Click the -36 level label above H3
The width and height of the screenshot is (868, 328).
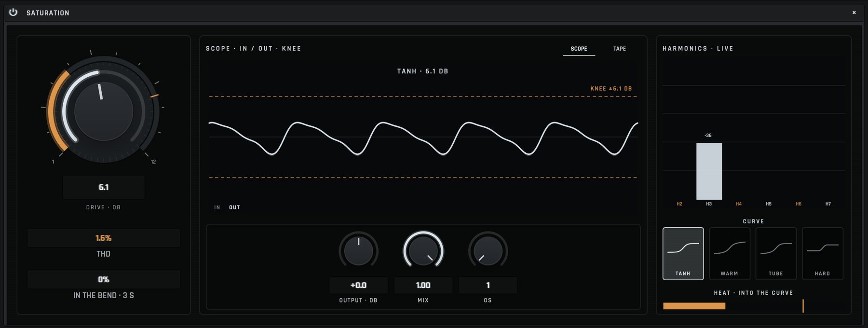click(708, 136)
